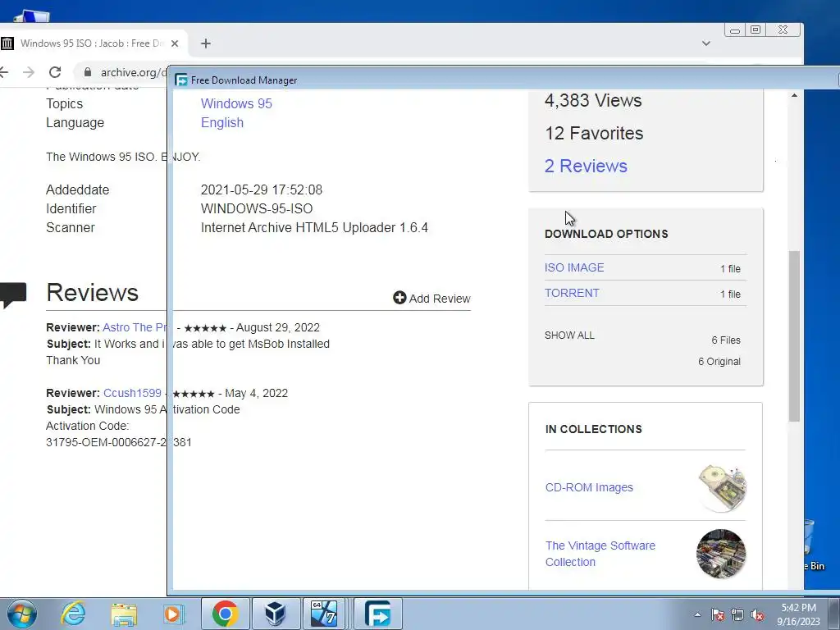Switch to Free Download Manager taskbar icon
This screenshot has width=840, height=630.
click(x=377, y=614)
